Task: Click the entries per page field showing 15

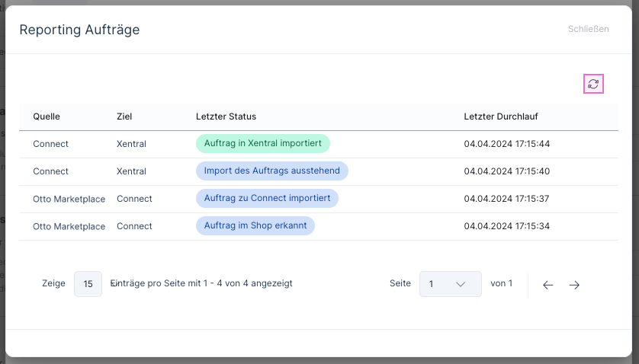Action: (88, 284)
